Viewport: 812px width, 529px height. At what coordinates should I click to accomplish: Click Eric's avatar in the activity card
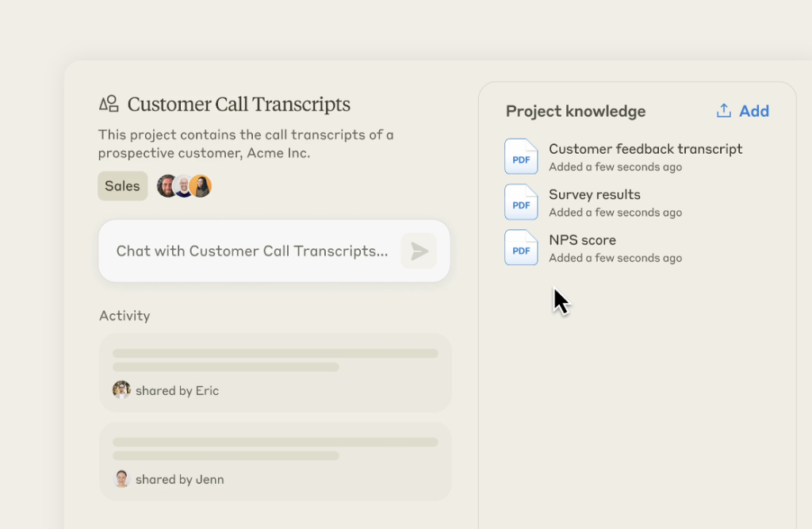pos(121,390)
